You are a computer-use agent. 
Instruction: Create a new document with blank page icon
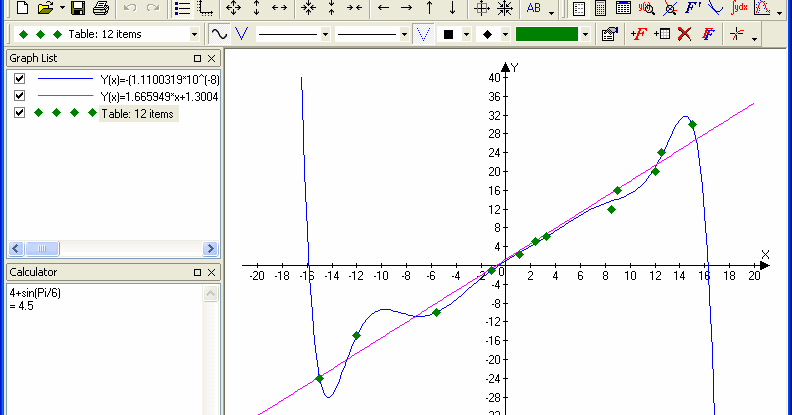[x=22, y=8]
